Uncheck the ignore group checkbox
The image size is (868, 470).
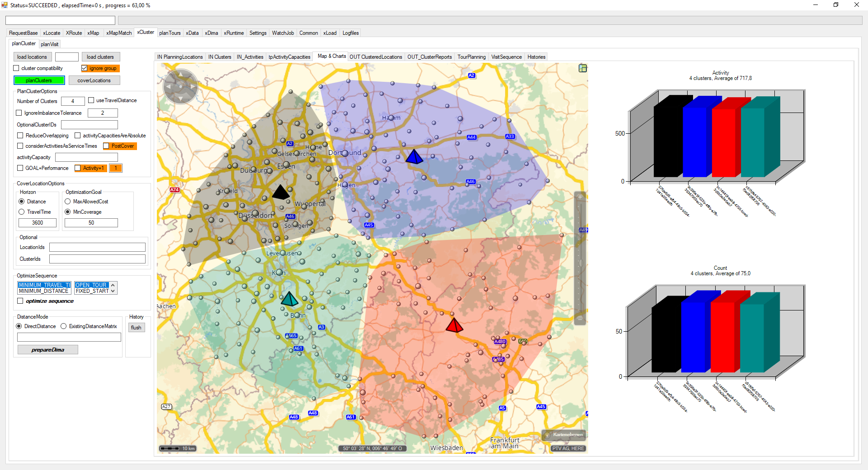85,68
